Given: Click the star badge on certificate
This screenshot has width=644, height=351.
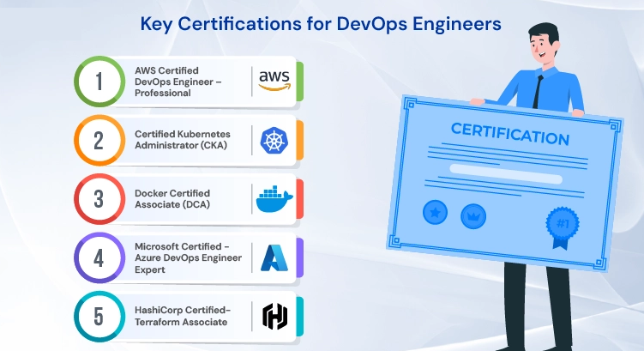Looking at the screenshot, I should 435,210.
